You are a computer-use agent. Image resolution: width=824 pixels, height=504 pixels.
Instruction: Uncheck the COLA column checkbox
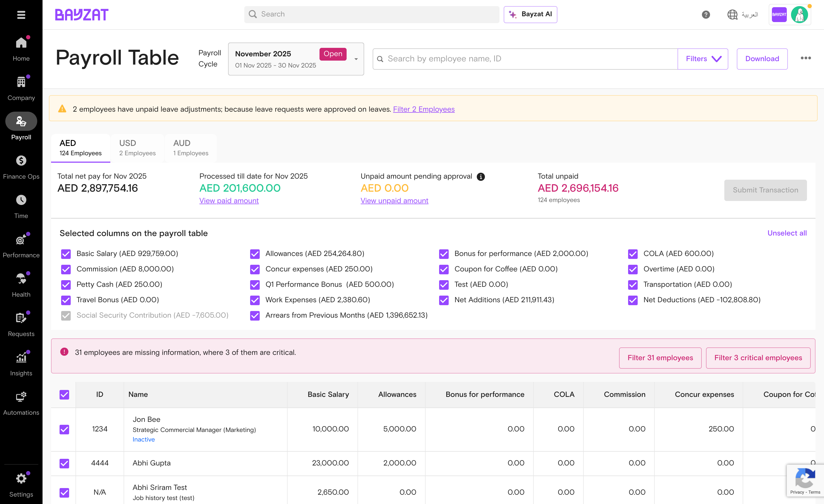pyautogui.click(x=633, y=254)
